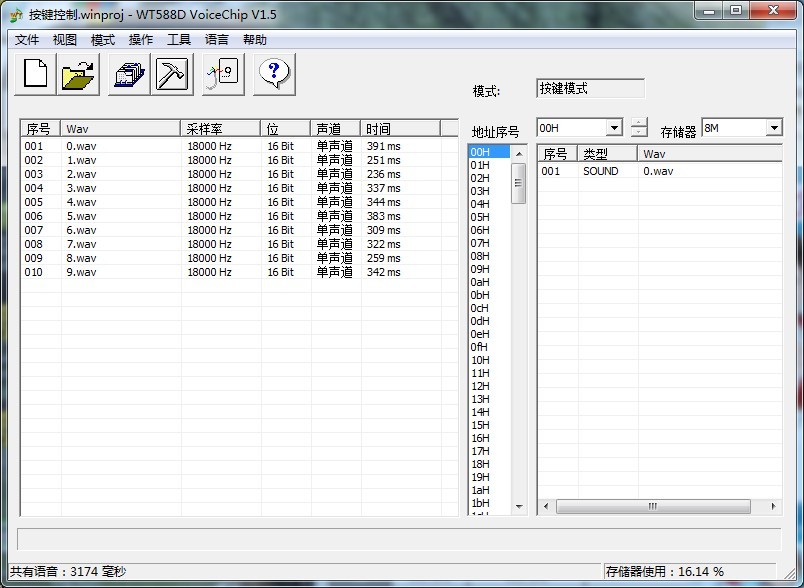Open an existing project via folder icon
804x588 pixels.
tap(80, 73)
